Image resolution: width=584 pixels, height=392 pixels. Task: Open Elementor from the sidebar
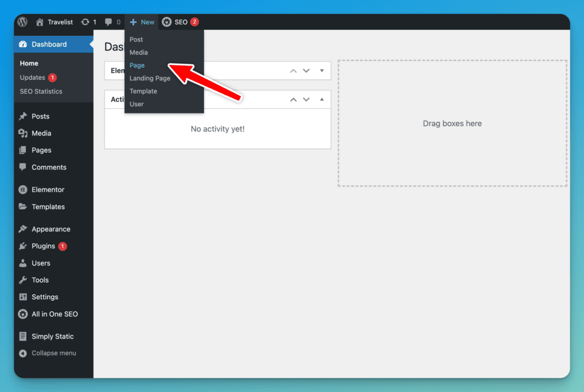tap(48, 190)
